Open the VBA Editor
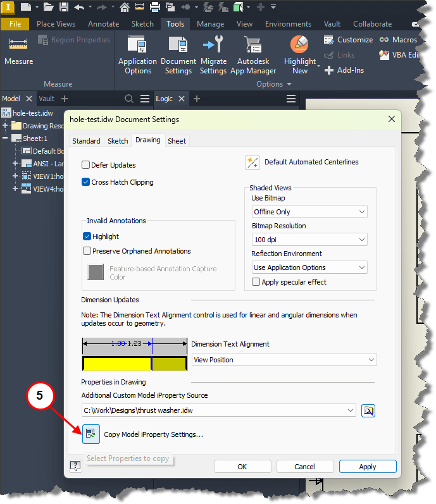436x504 pixels. coord(399,55)
